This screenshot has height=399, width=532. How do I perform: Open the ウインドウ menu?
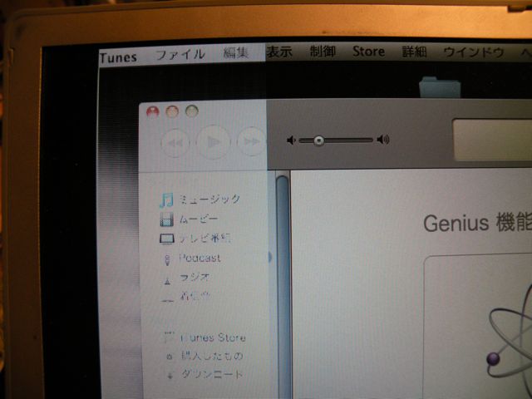[474, 52]
